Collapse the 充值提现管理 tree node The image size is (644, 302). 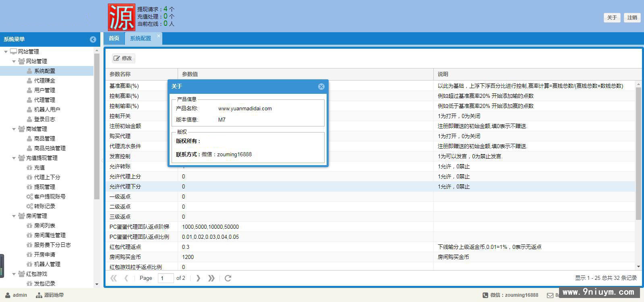14,158
